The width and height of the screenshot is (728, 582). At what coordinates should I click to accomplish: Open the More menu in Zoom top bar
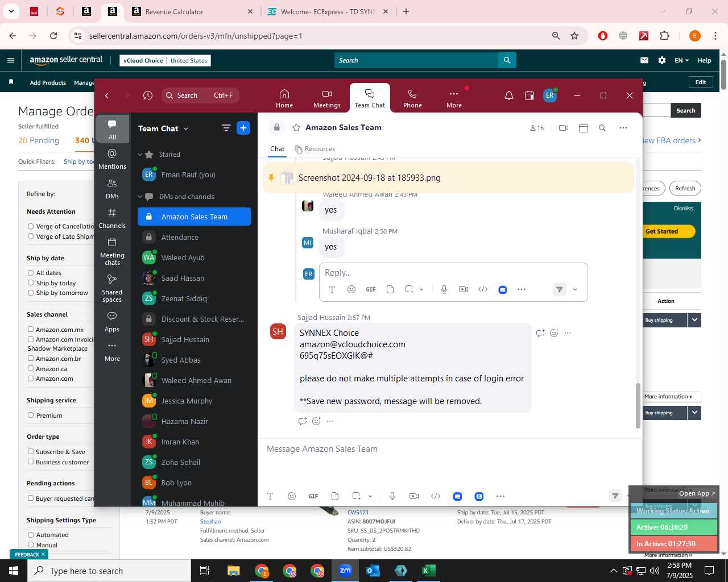pos(454,98)
